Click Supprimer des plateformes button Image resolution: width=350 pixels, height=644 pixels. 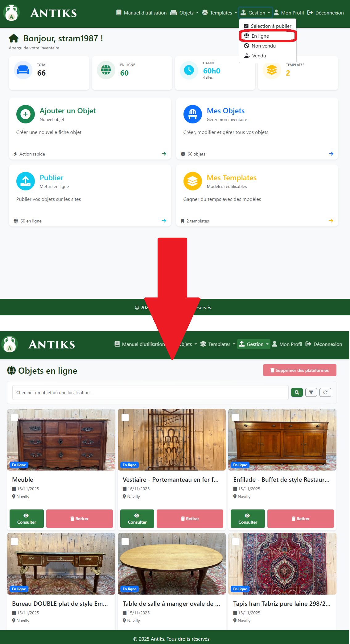(300, 370)
